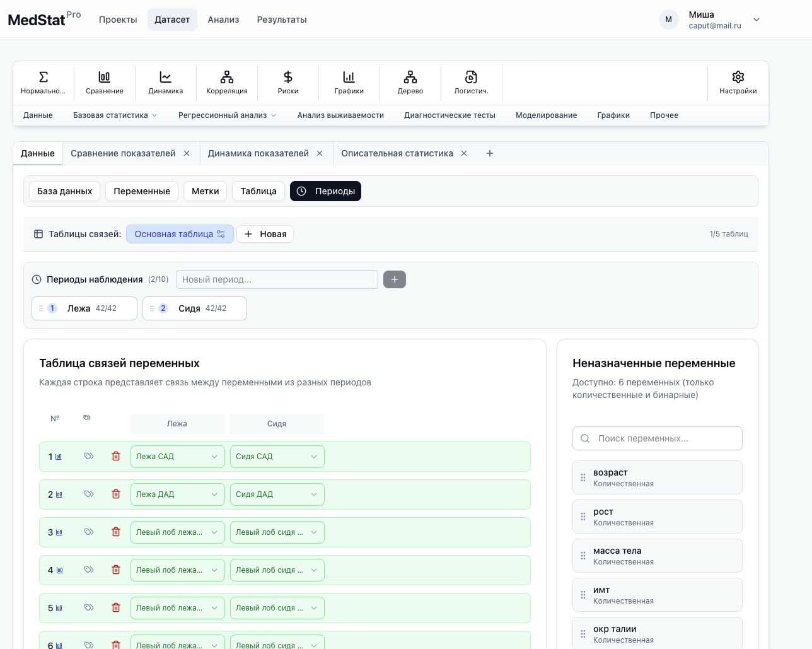
Task: Switch to the Метки mode
Action: [x=205, y=190]
